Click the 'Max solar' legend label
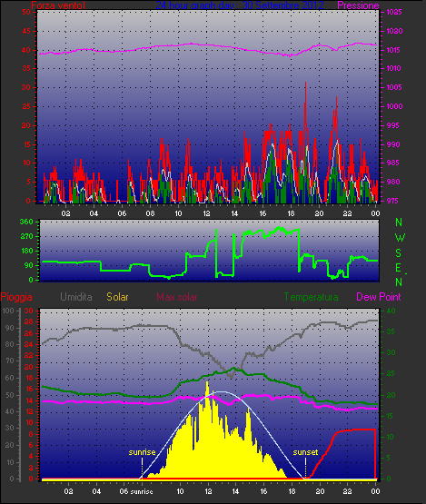The image size is (426, 504). tap(177, 297)
